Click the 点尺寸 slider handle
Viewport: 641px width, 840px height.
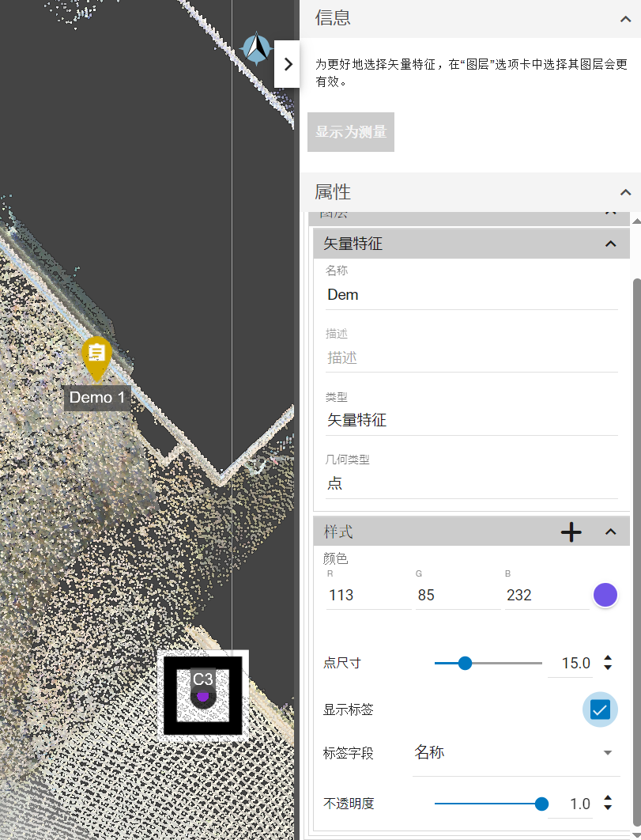point(465,663)
